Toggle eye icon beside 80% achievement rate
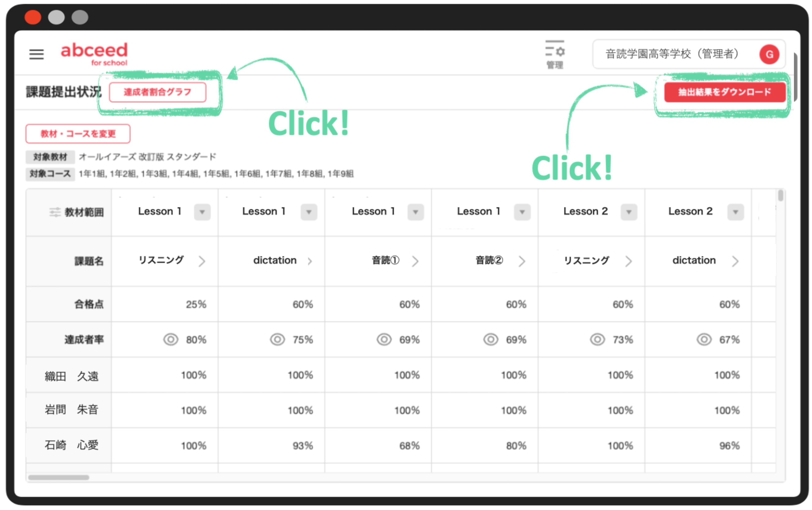 (171, 339)
